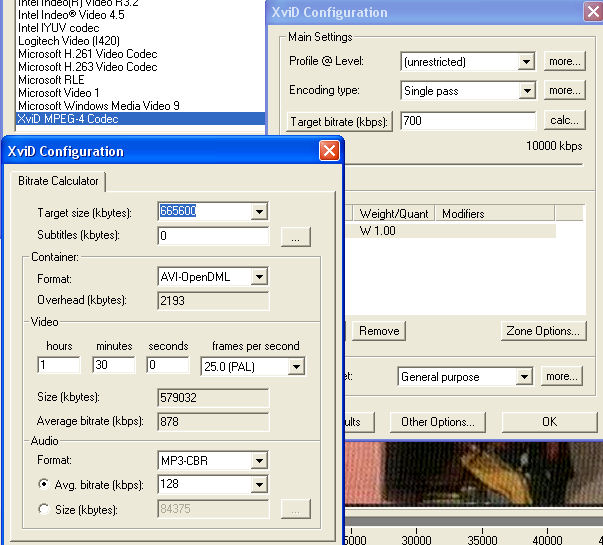
Task: Browse for subtitles file button
Action: point(295,237)
